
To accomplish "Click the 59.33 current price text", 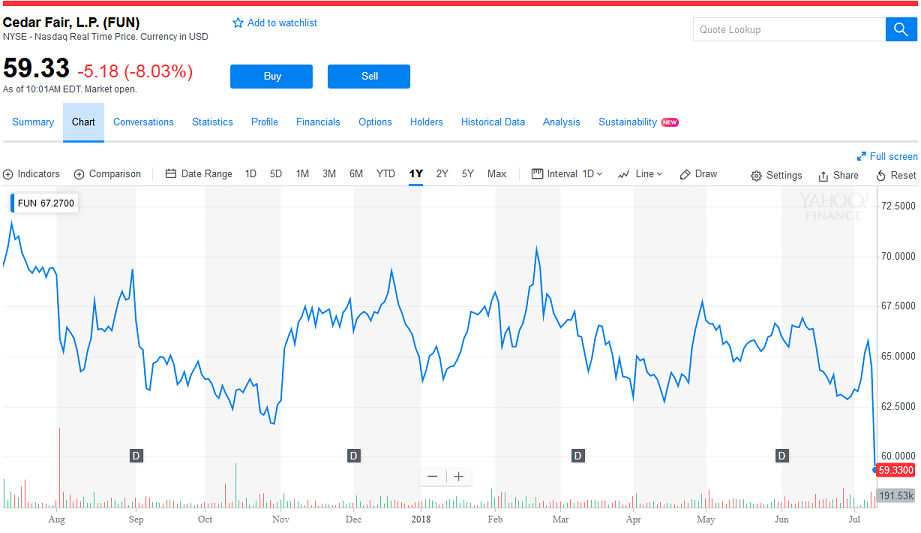I will click(36, 68).
